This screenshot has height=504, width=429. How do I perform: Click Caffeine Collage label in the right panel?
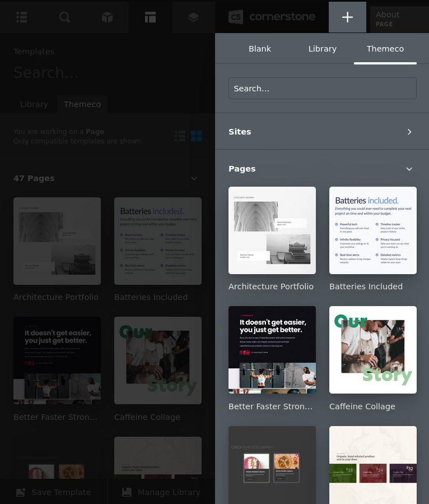362,406
